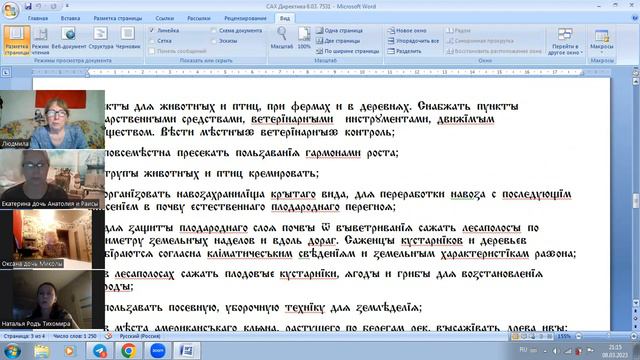Click the proofing errors icon in status bar
The height and width of the screenshot is (360, 640).
pyautogui.click(x=108, y=336)
